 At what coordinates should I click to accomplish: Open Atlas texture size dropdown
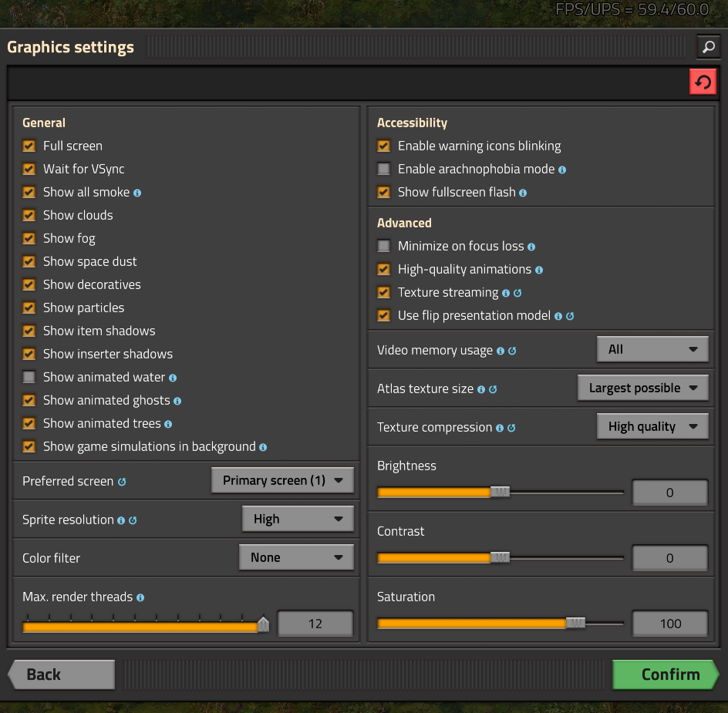point(642,388)
